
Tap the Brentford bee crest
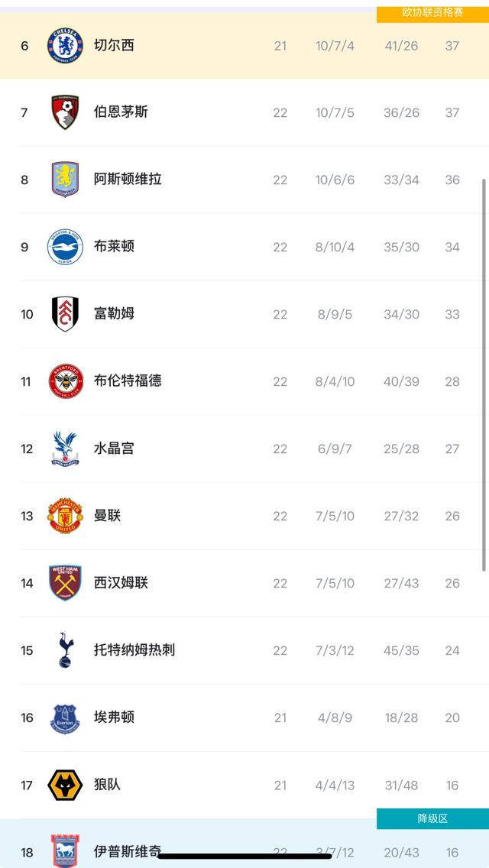tap(66, 381)
